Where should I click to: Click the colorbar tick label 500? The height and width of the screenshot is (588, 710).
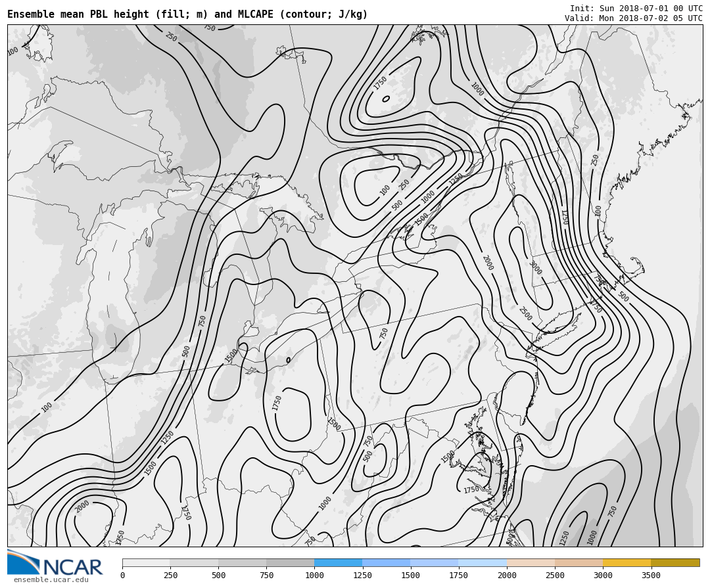(x=218, y=576)
